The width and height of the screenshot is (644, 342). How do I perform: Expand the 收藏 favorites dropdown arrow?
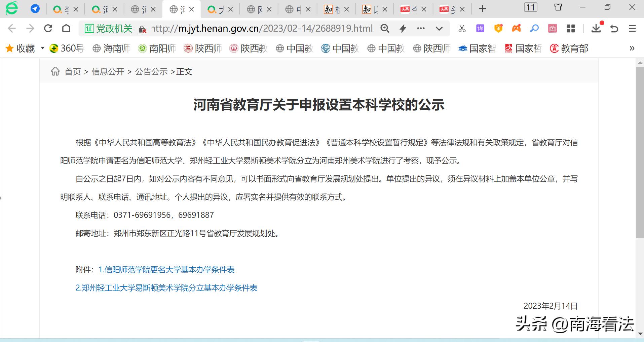point(42,48)
